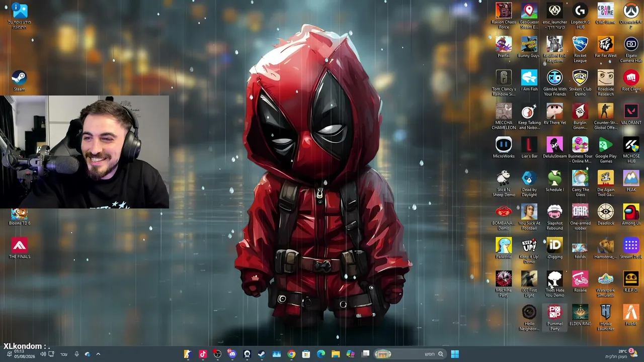Open the GeoGuessr Steam Edition icon
The width and height of the screenshot is (644, 362).
[x=529, y=16]
